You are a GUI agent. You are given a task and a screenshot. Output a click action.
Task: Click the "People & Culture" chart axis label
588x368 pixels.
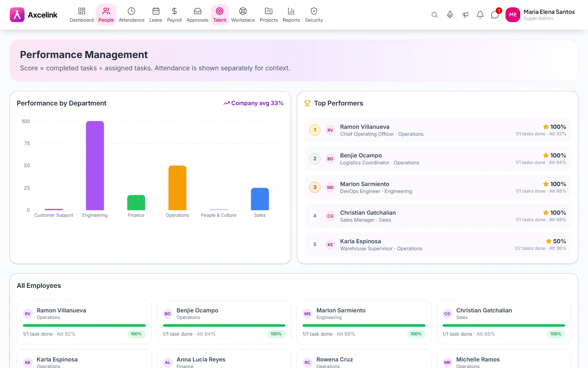pos(218,215)
